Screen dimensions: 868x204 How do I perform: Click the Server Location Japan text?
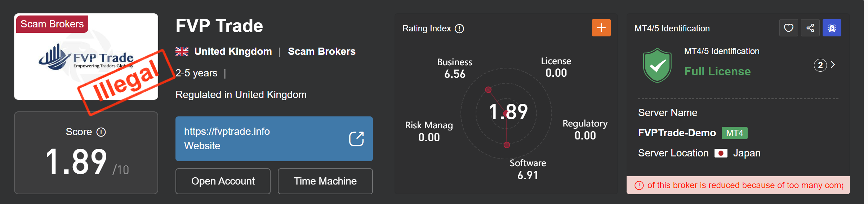click(x=699, y=153)
